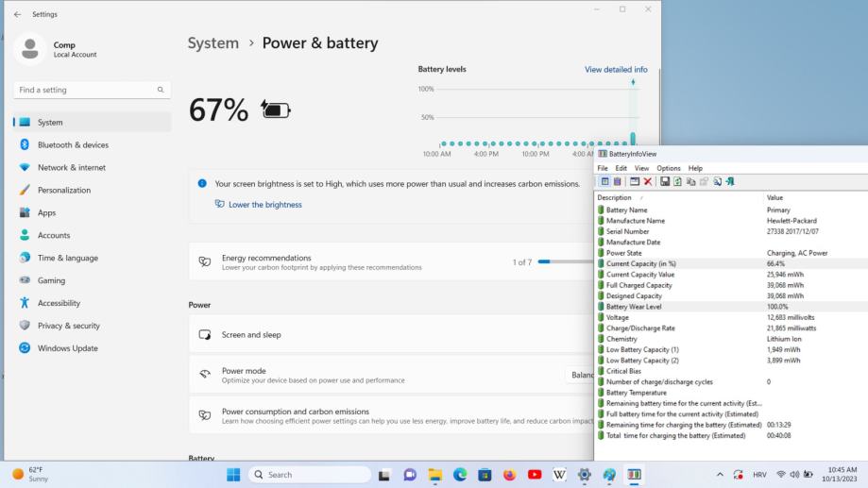Select Full Charged Capacity row
This screenshot has width=868, height=488.
pyautogui.click(x=731, y=285)
